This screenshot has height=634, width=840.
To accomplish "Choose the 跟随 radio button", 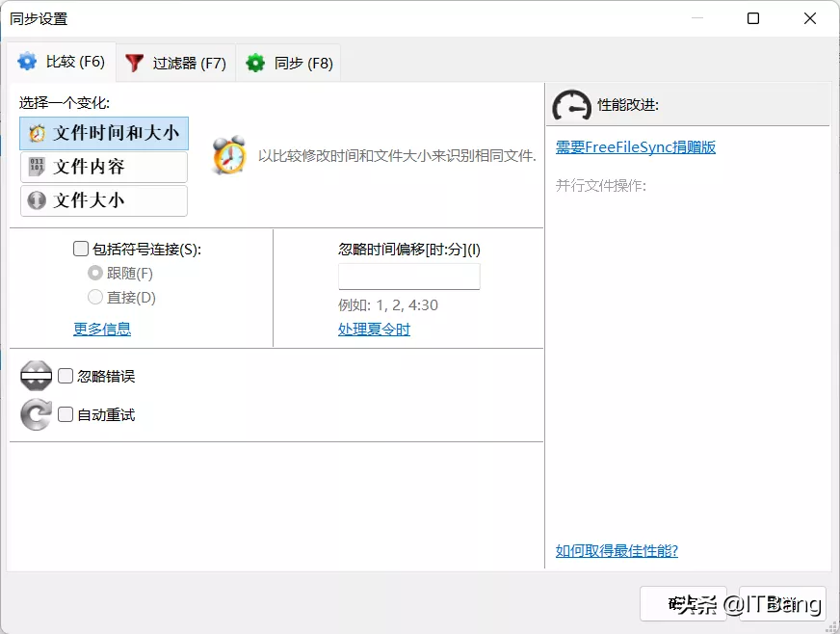I will [95, 274].
